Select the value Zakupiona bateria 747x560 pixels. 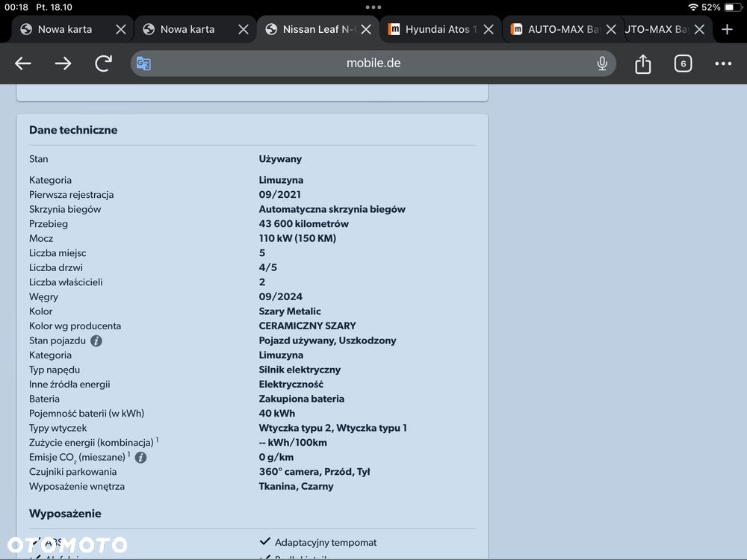pos(302,399)
